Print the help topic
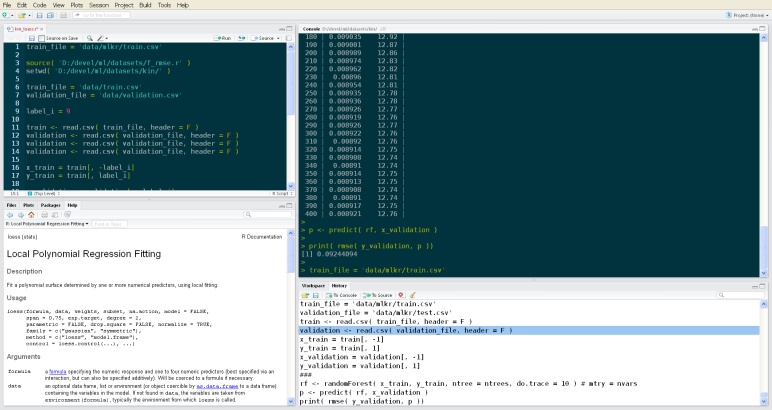Image resolution: width=772 pixels, height=410 pixels. (x=44, y=215)
